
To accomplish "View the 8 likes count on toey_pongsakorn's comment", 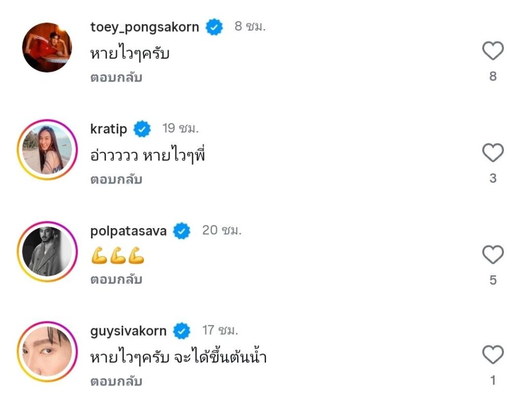I will pyautogui.click(x=493, y=76).
